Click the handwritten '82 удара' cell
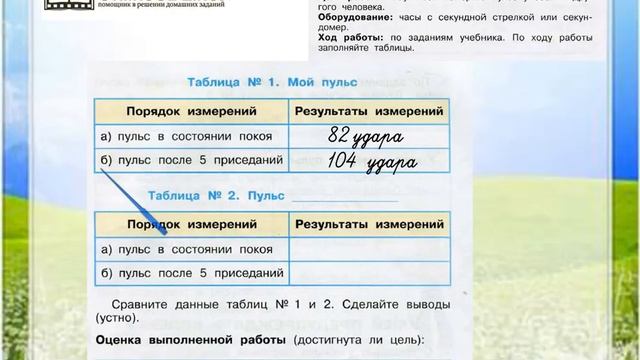The height and width of the screenshot is (360, 640). 369,136
